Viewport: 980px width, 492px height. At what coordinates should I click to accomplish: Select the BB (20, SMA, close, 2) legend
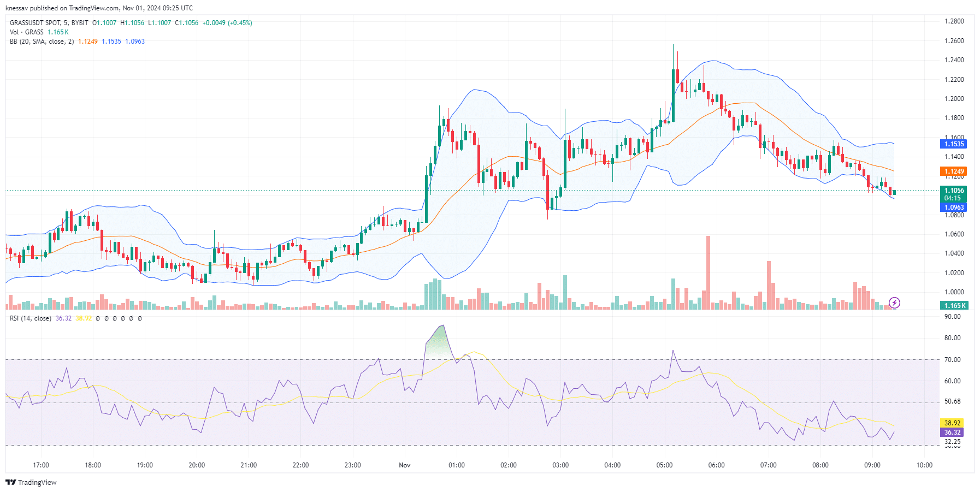[x=42, y=42]
